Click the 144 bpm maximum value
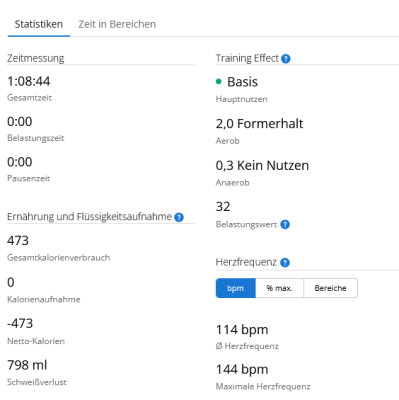Viewport: 399px width, 400px height. [242, 370]
